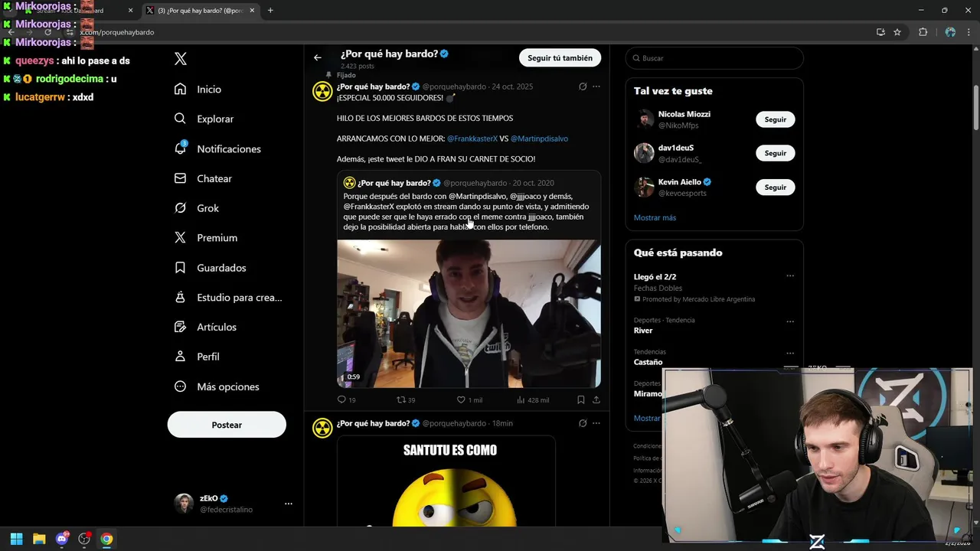Open more options on pinned post
This screenshot has width=980, height=551.
(x=596, y=86)
